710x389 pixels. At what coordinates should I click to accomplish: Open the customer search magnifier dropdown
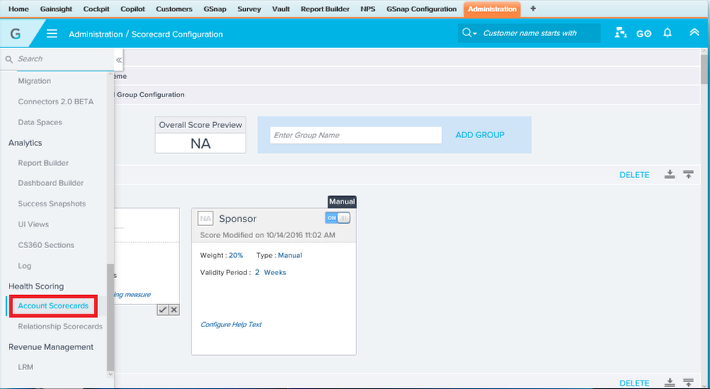(x=469, y=33)
